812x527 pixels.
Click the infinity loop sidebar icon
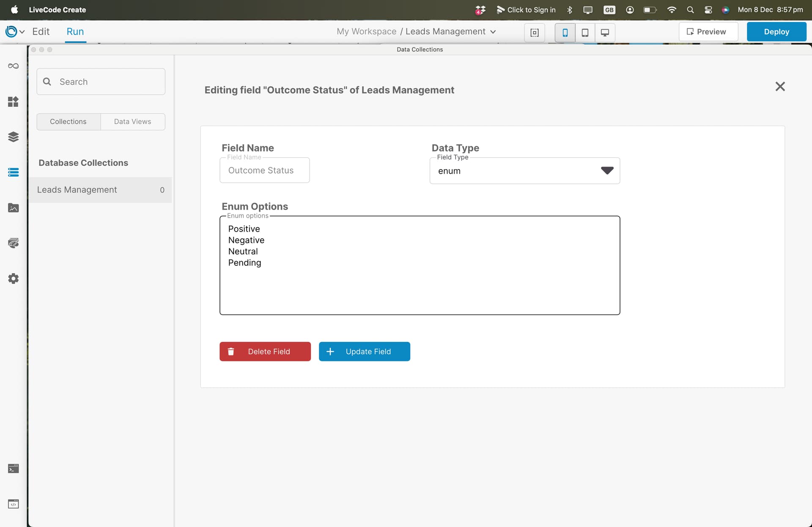tap(13, 66)
